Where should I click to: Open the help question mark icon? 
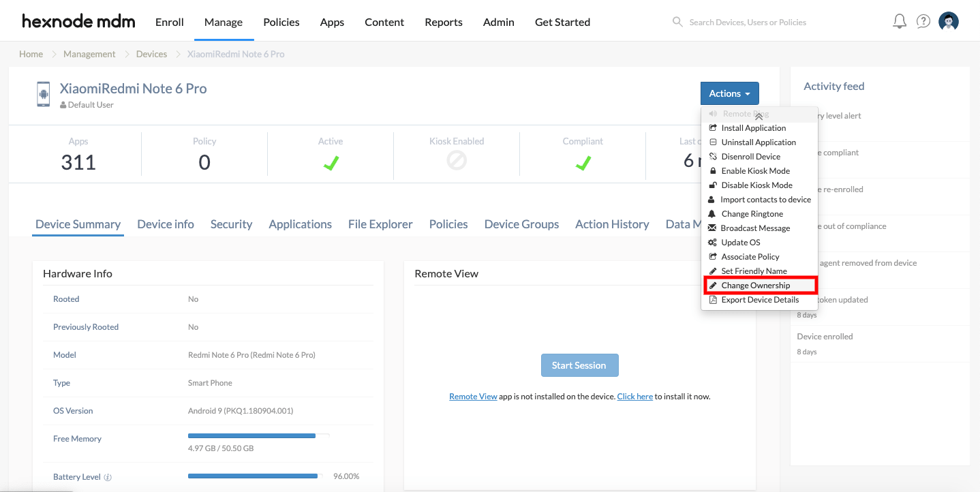(923, 22)
